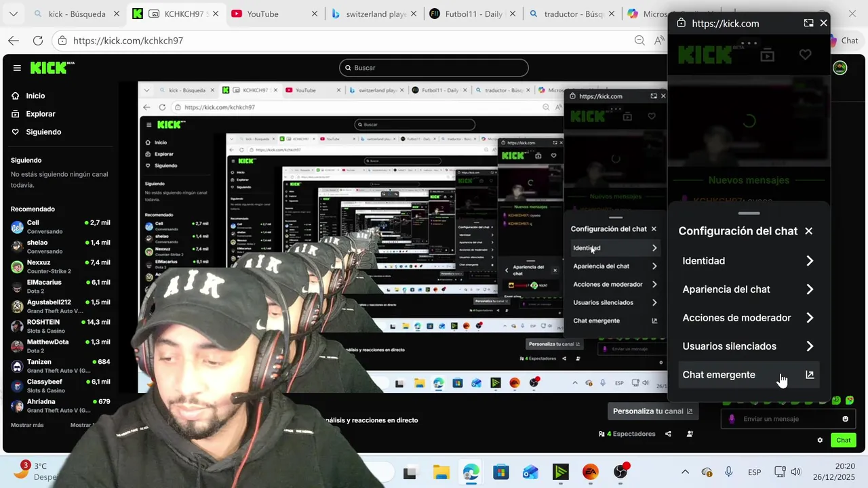Open recommended channel Cell
This screenshot has width=868, height=488.
(x=60, y=227)
